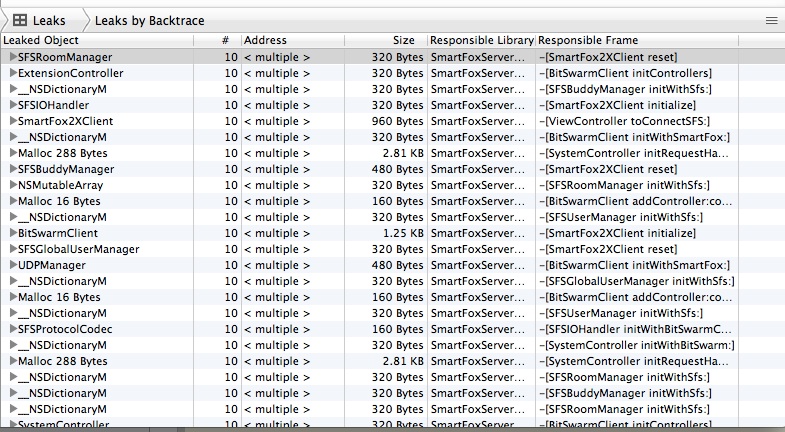Expand the SFSRoomManager row

(13, 58)
